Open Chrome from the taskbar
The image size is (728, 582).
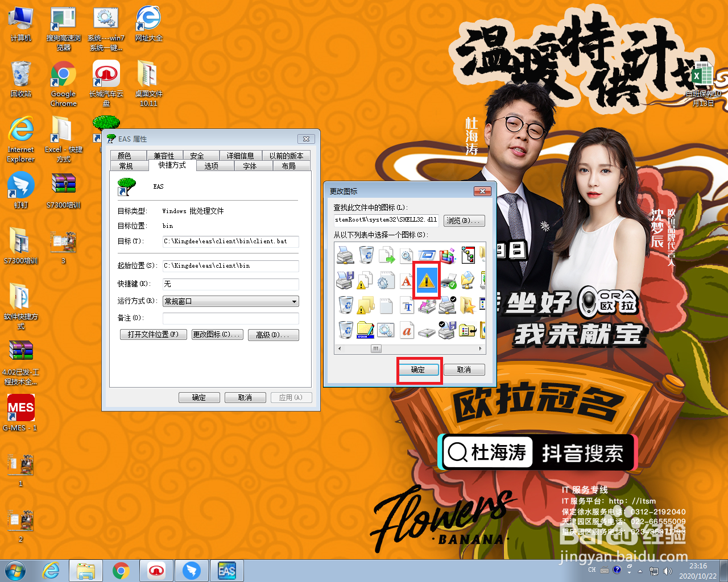point(121,571)
